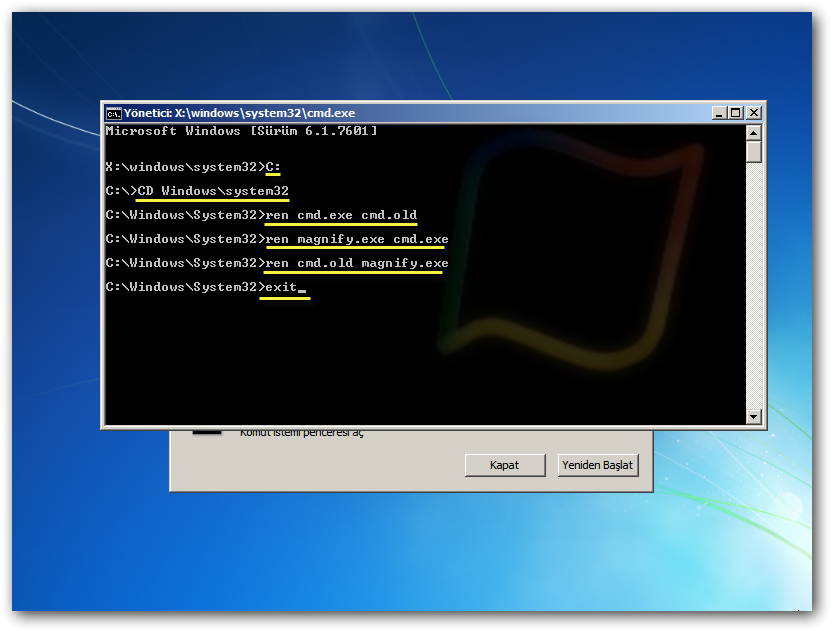Click the console vertical scrollbar thumb
This screenshot has height=631, width=832.
click(x=753, y=152)
